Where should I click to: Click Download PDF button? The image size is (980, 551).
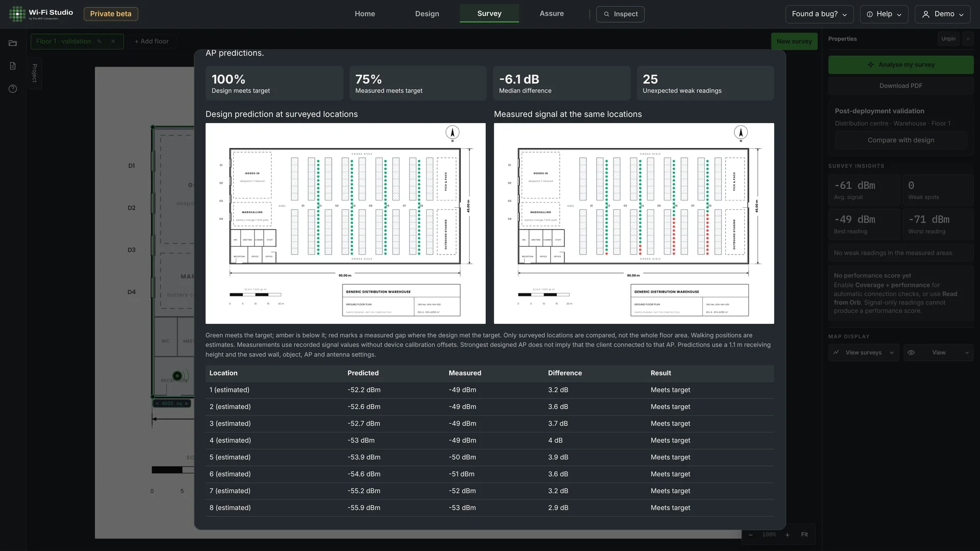[901, 86]
